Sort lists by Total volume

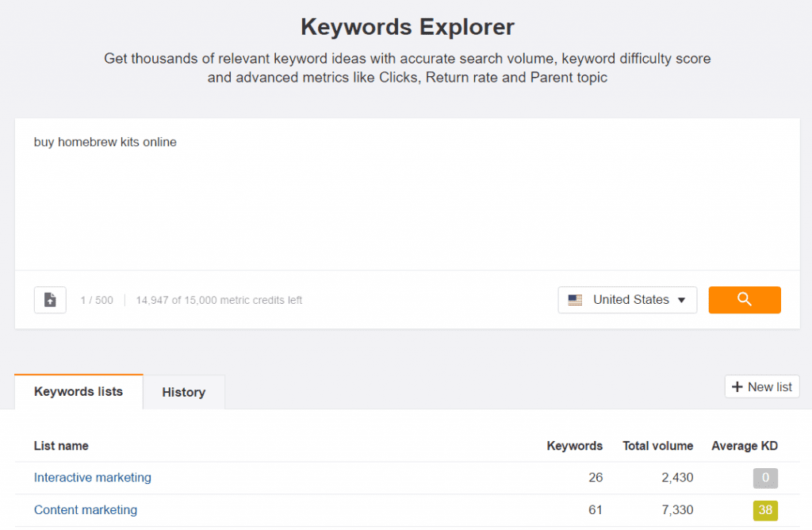coord(657,446)
